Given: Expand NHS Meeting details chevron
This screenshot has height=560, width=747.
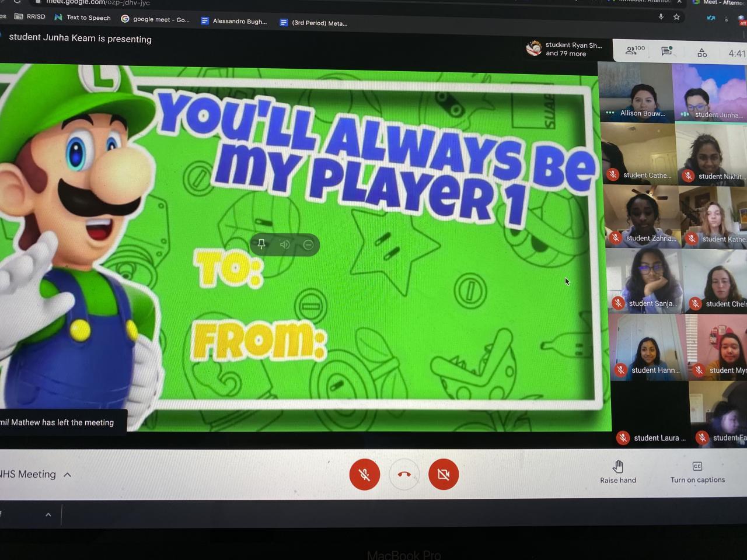Looking at the screenshot, I should (x=68, y=475).
